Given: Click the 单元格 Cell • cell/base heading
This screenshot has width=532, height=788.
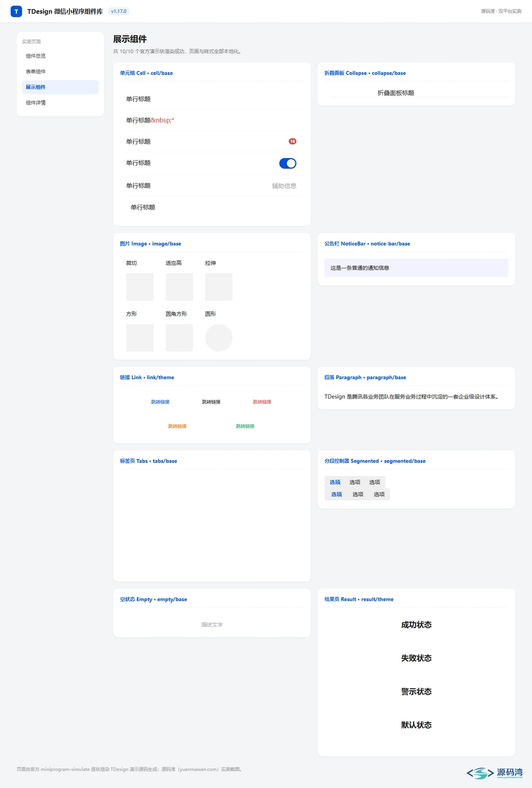Looking at the screenshot, I should [x=146, y=73].
